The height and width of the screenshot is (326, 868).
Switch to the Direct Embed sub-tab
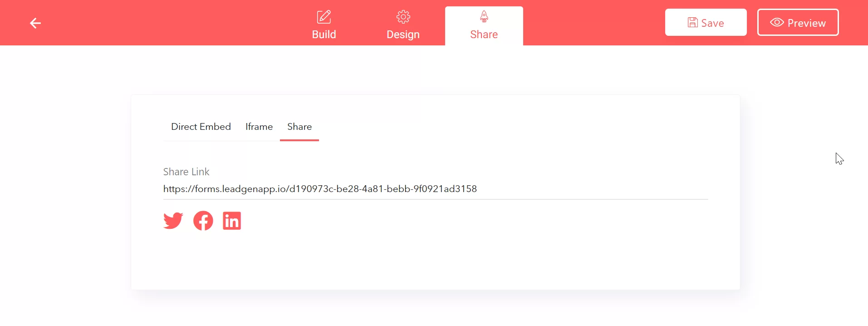[x=201, y=127]
